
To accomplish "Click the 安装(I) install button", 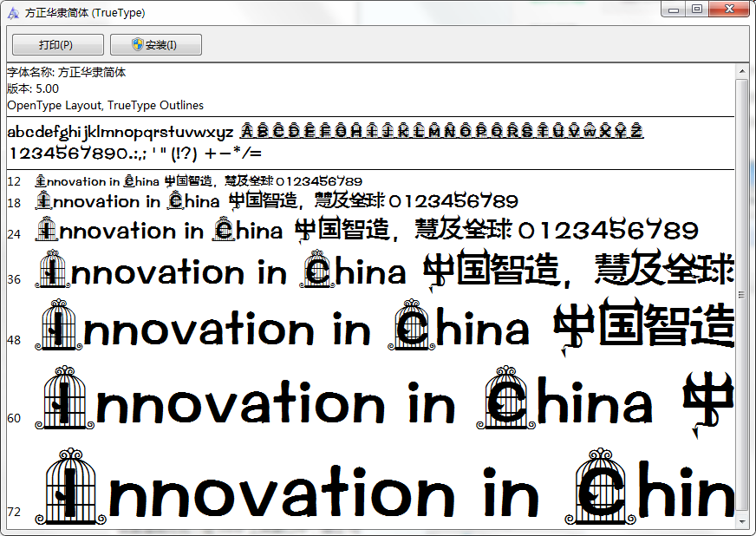I will (x=156, y=45).
